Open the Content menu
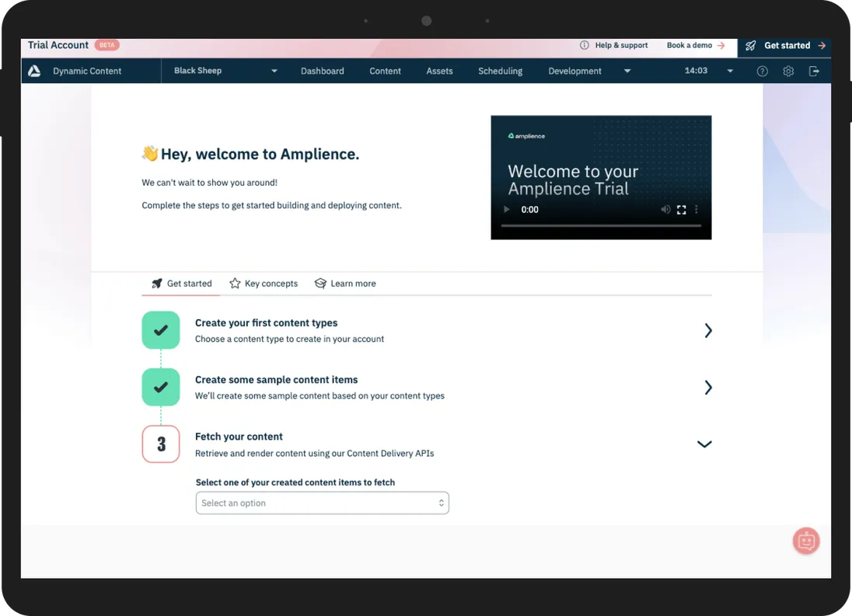Image resolution: width=852 pixels, height=616 pixels. click(385, 71)
